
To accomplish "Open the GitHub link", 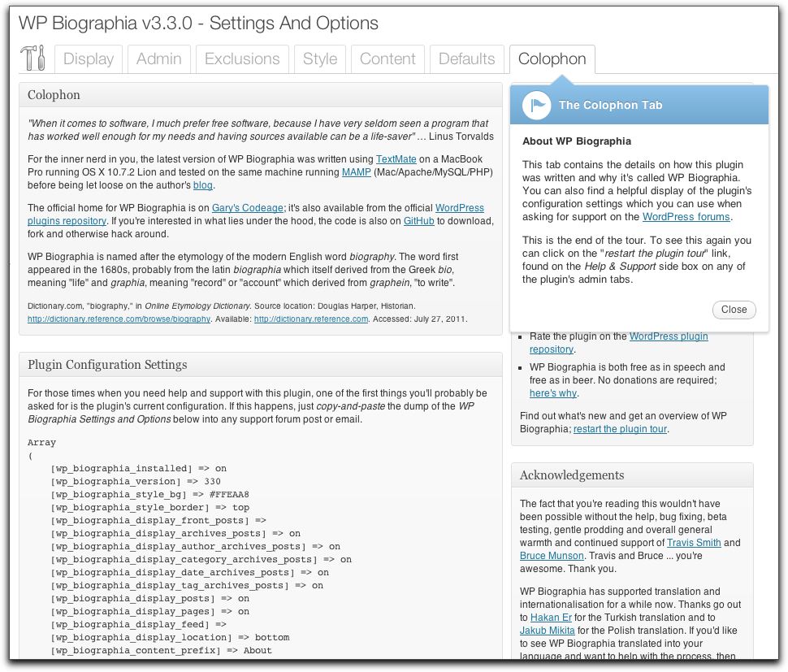I will pyautogui.click(x=419, y=220).
